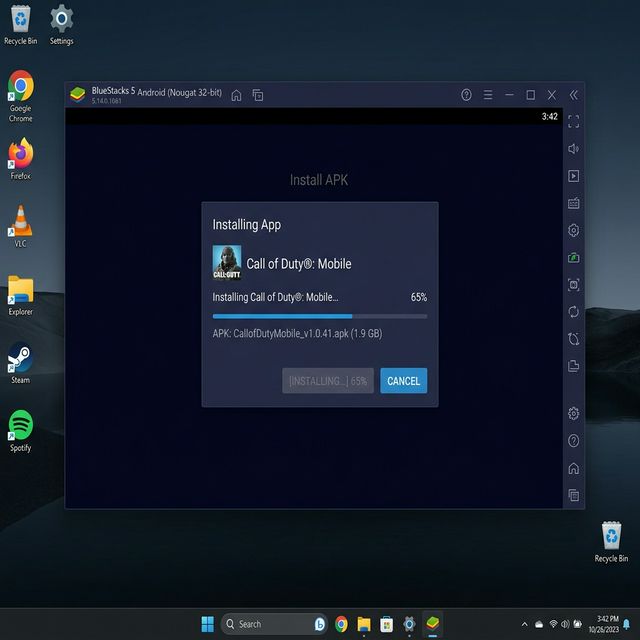Viewport: 640px width, 640px height.
Task: Open the BlueStacks hamburger menu
Action: click(488, 95)
